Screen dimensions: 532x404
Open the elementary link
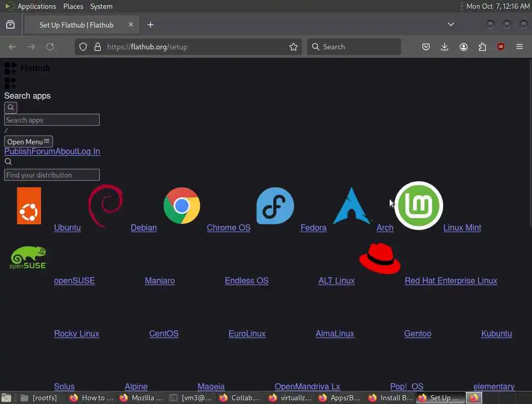click(494, 386)
